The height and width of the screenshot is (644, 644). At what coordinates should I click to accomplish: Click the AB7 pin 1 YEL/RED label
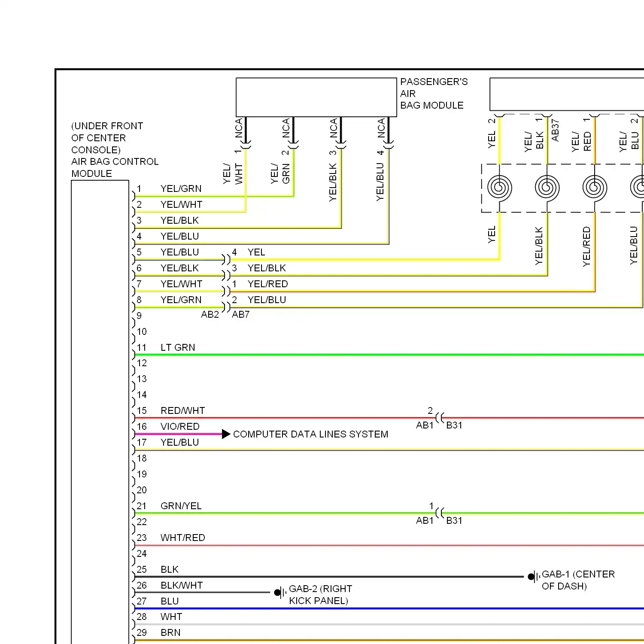267,284
